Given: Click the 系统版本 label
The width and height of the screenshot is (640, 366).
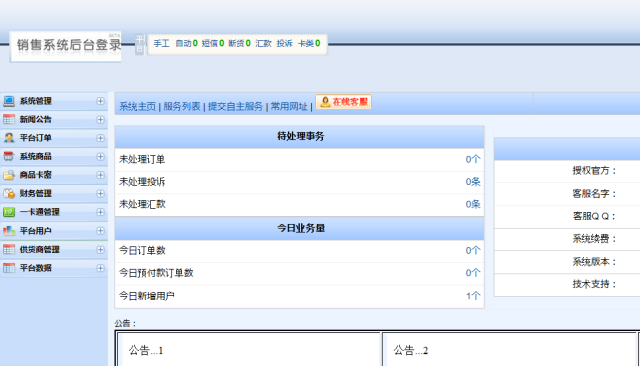Looking at the screenshot, I should 594,262.
